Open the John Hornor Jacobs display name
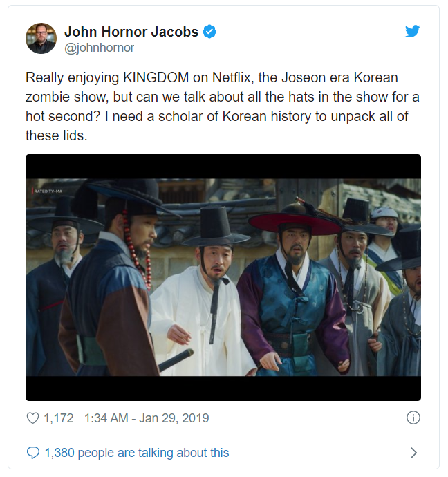The width and height of the screenshot is (448, 477). coord(131,32)
